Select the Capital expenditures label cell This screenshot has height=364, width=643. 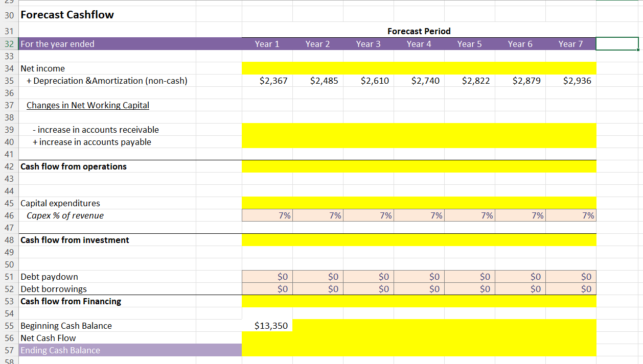pyautogui.click(x=107, y=203)
